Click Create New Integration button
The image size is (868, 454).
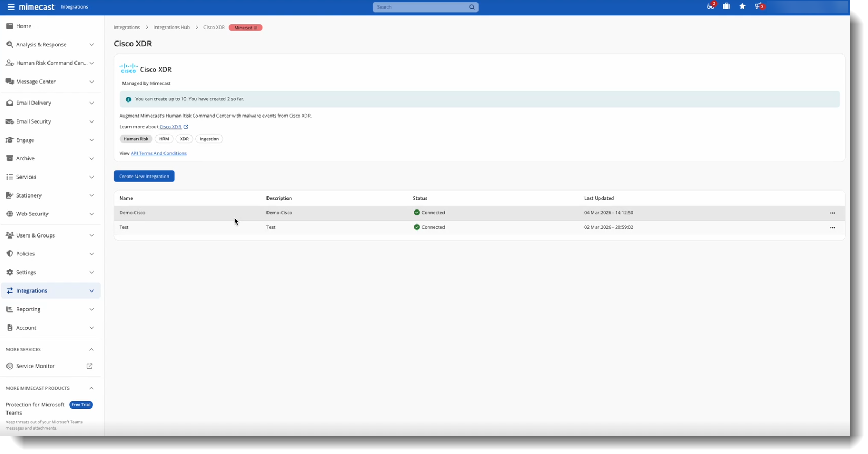click(144, 177)
